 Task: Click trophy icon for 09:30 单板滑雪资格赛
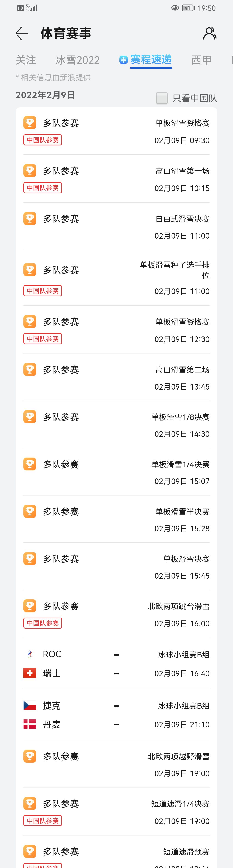coord(30,123)
